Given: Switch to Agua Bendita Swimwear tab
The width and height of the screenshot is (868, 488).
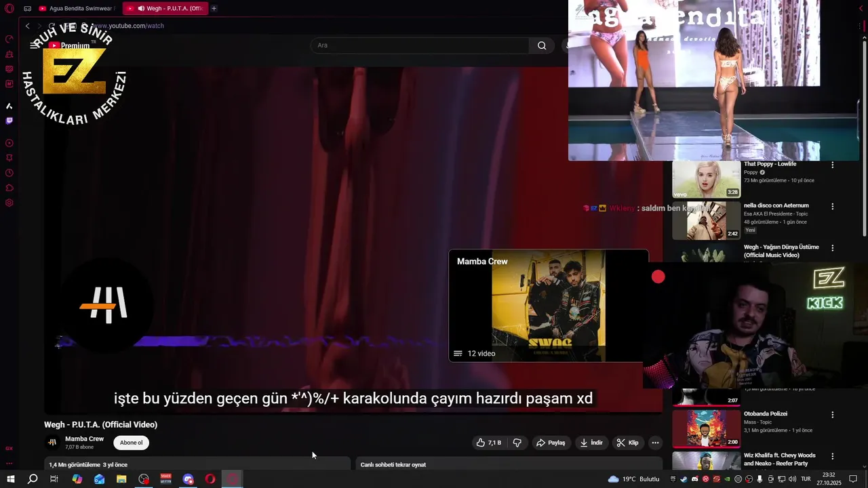Looking at the screenshot, I should click(x=77, y=9).
